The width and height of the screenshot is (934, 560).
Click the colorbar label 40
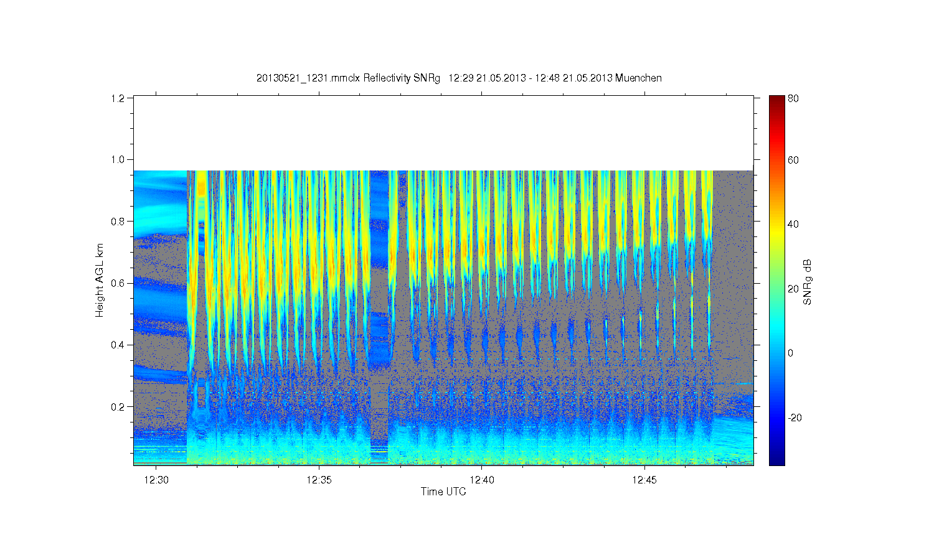pos(793,225)
